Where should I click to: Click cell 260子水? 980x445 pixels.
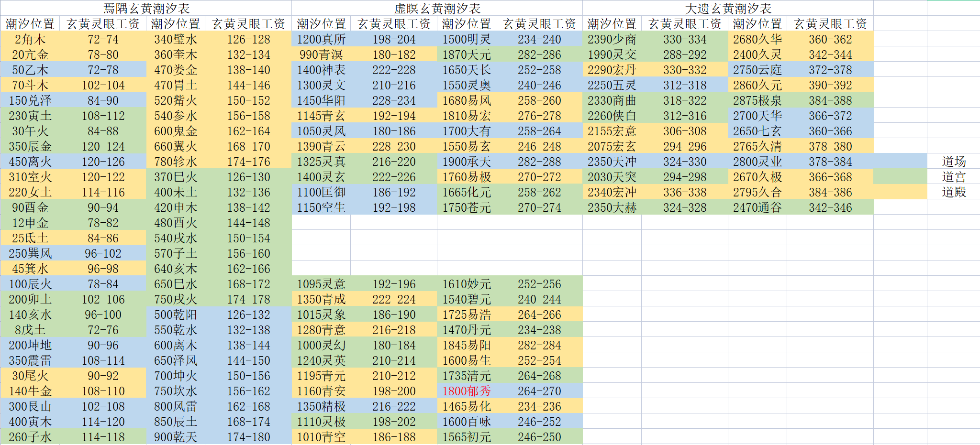point(30,436)
